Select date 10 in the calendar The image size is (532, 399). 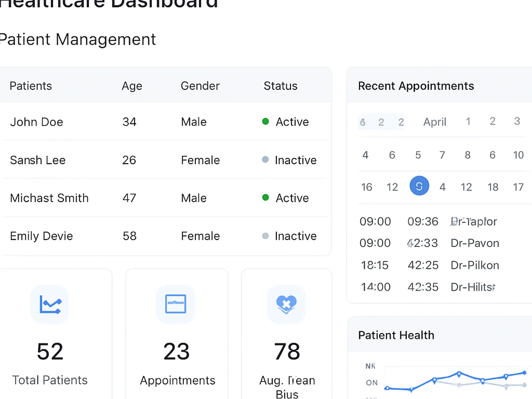pos(518,155)
